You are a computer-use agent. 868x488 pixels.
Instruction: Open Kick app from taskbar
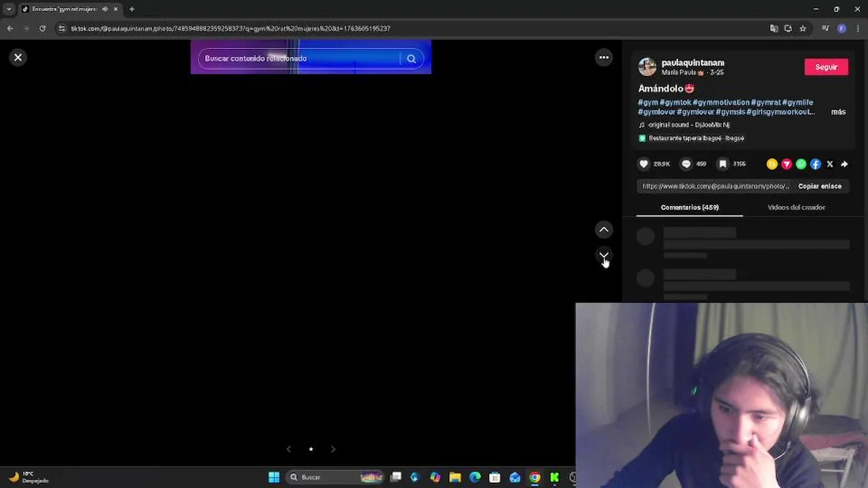(555, 477)
